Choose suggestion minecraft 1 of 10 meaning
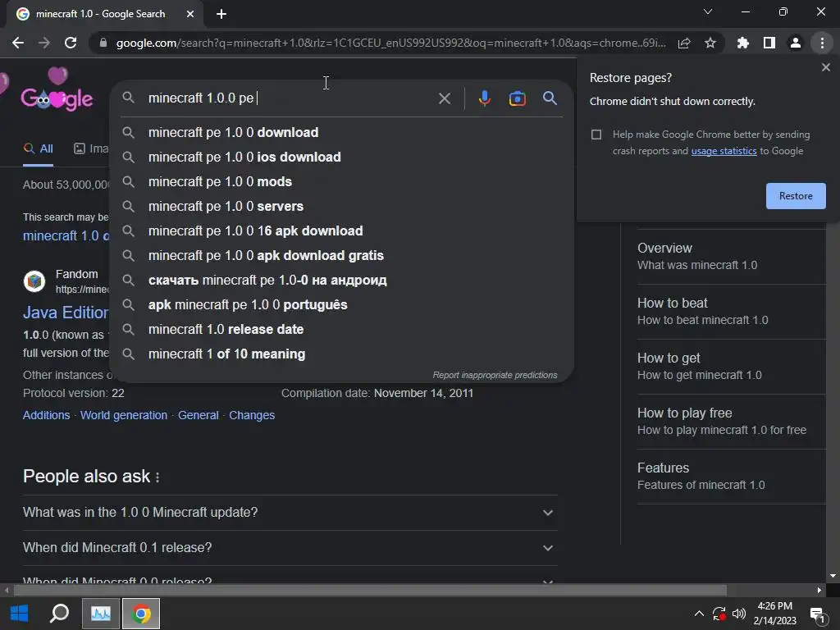This screenshot has height=630, width=840. coord(342,354)
